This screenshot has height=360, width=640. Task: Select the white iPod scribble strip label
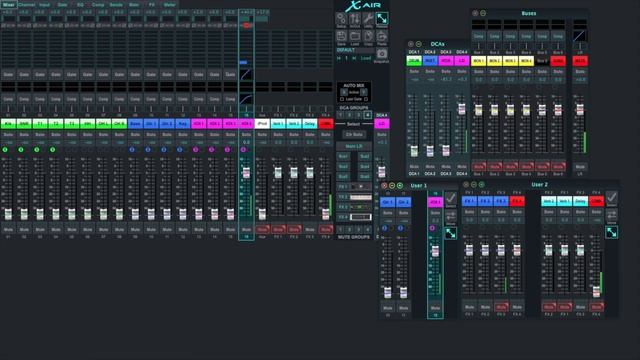pos(262,123)
